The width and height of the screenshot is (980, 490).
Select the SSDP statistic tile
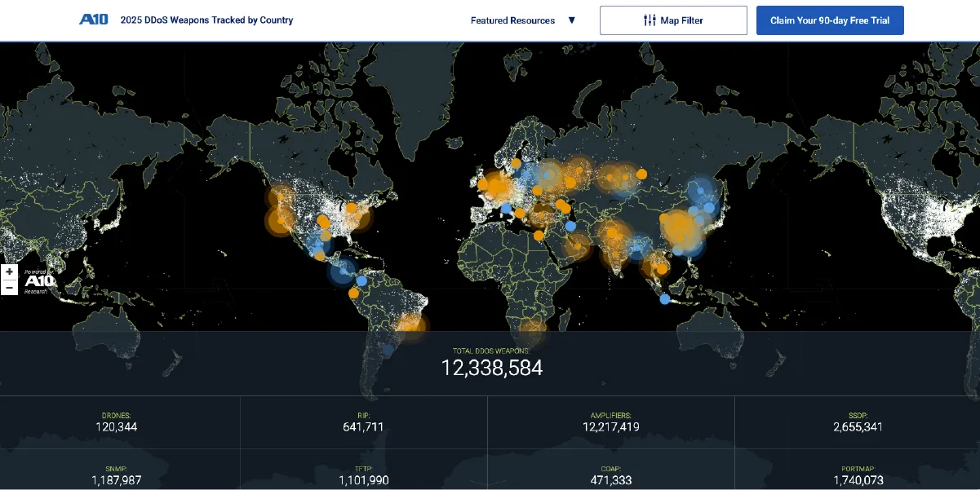coord(857,422)
